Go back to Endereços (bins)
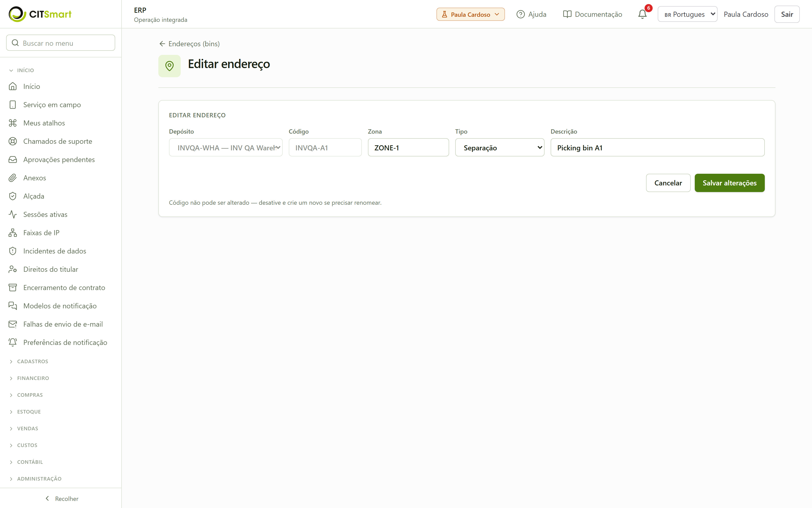The height and width of the screenshot is (508, 812). pos(189,44)
